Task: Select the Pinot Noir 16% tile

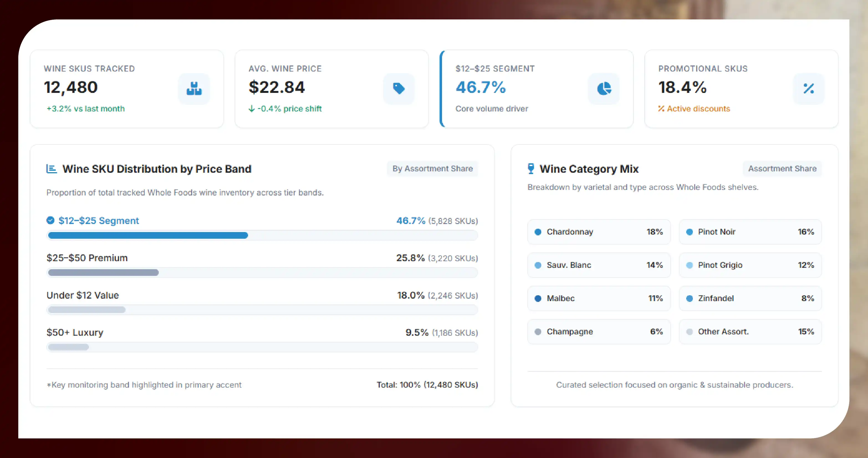Action: point(750,232)
